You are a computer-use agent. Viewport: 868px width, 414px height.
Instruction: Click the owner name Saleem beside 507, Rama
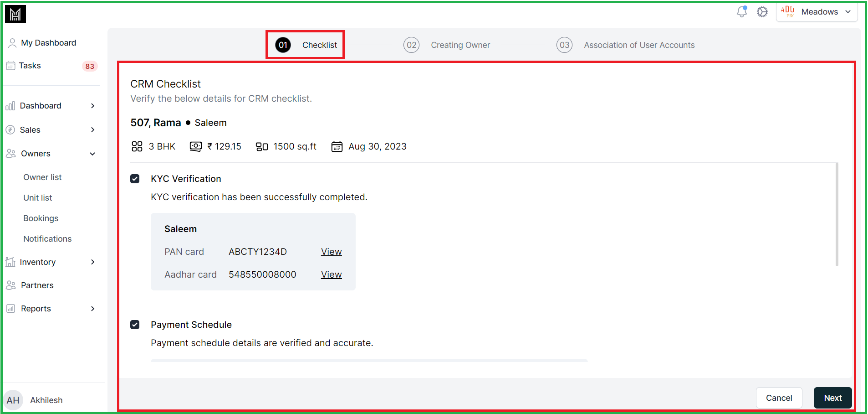[210, 123]
